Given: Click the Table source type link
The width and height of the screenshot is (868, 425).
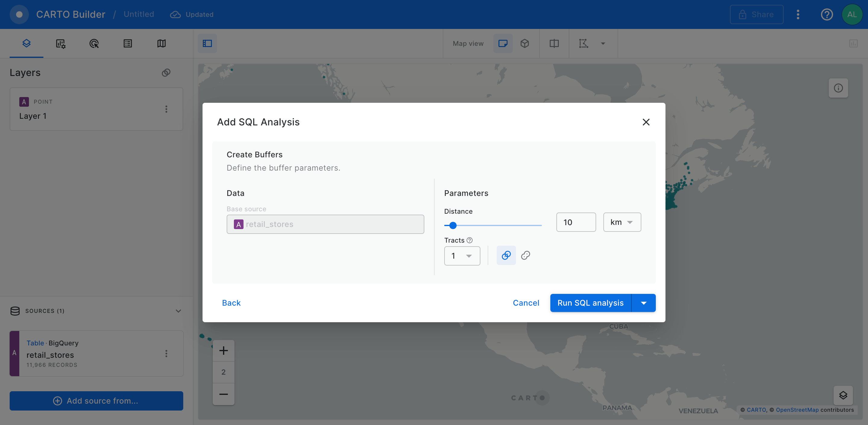Looking at the screenshot, I should (x=35, y=343).
